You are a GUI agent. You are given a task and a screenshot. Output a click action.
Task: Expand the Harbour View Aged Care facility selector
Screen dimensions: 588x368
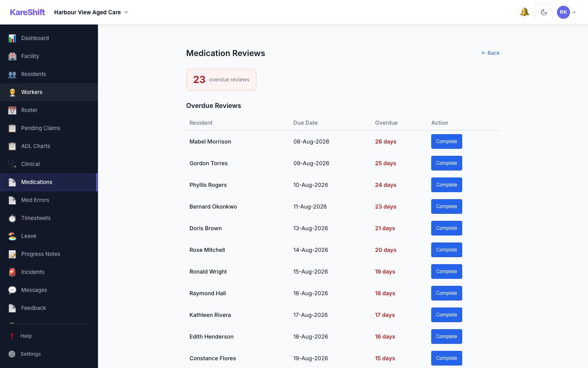point(91,12)
